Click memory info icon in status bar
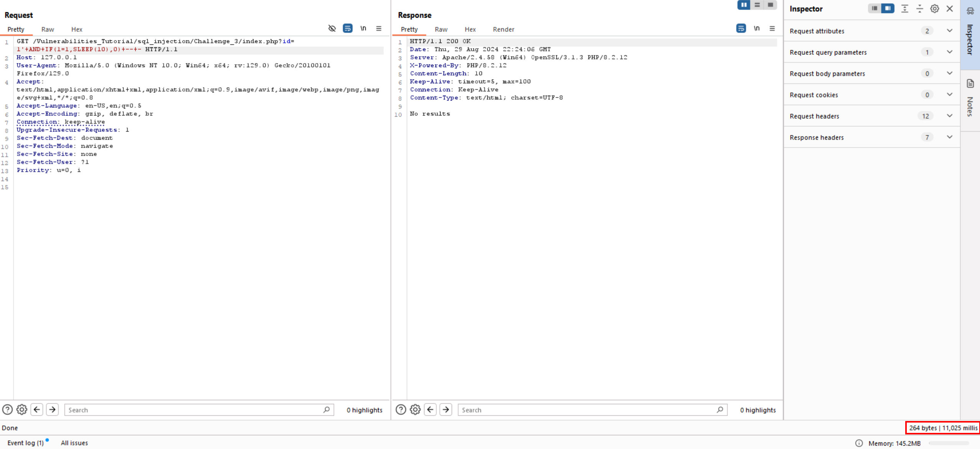The height and width of the screenshot is (449, 980). click(859, 443)
